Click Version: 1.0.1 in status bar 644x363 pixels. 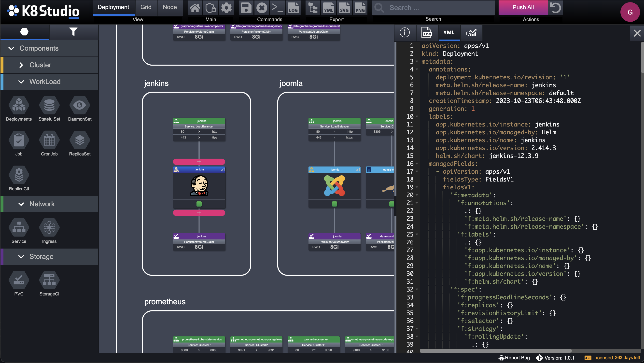[555, 358]
